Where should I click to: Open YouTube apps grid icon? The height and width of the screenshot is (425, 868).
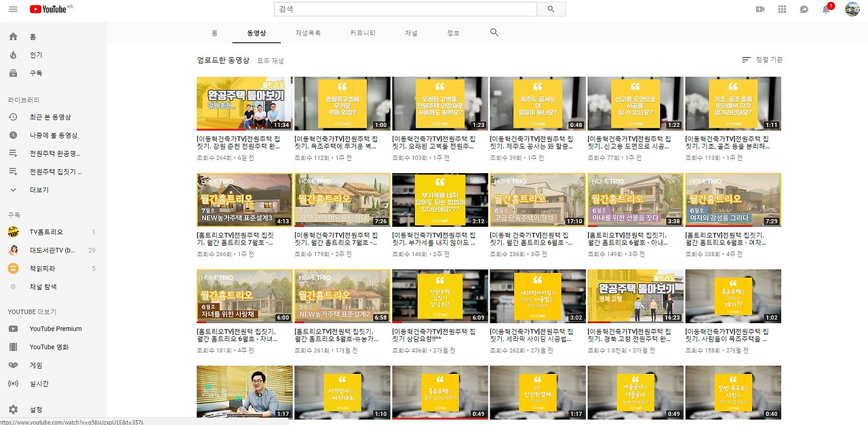coord(781,9)
